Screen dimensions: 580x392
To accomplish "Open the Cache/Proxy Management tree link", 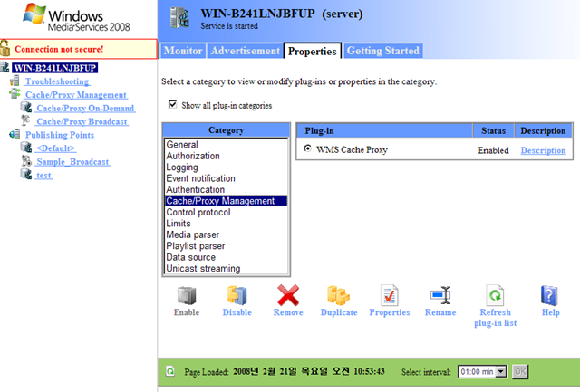I will (76, 95).
